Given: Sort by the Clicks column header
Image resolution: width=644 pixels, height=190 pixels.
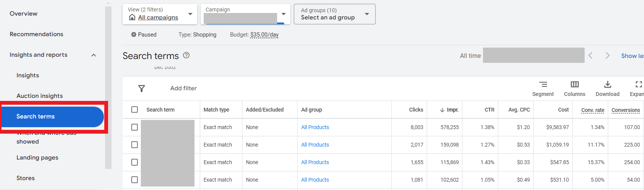Looking at the screenshot, I should (x=416, y=110).
